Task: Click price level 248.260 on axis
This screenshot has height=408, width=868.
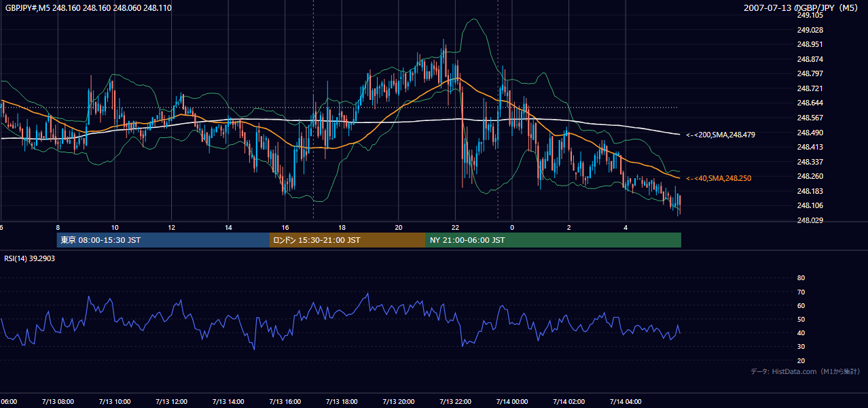Action: click(x=810, y=176)
